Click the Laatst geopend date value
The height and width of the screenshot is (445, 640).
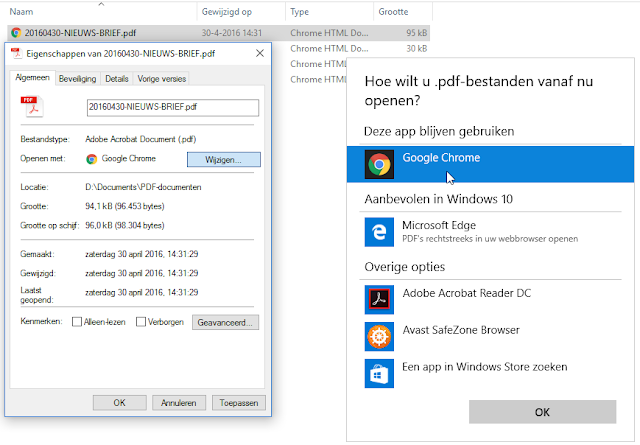tap(142, 292)
